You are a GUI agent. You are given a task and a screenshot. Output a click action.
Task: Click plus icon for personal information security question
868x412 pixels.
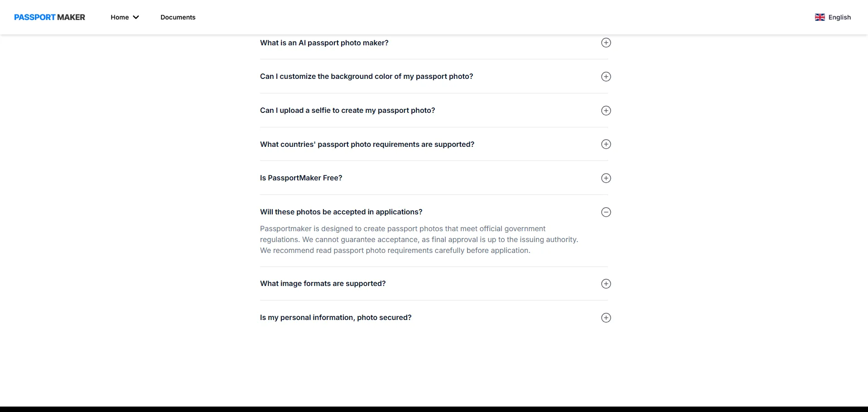[x=606, y=318]
